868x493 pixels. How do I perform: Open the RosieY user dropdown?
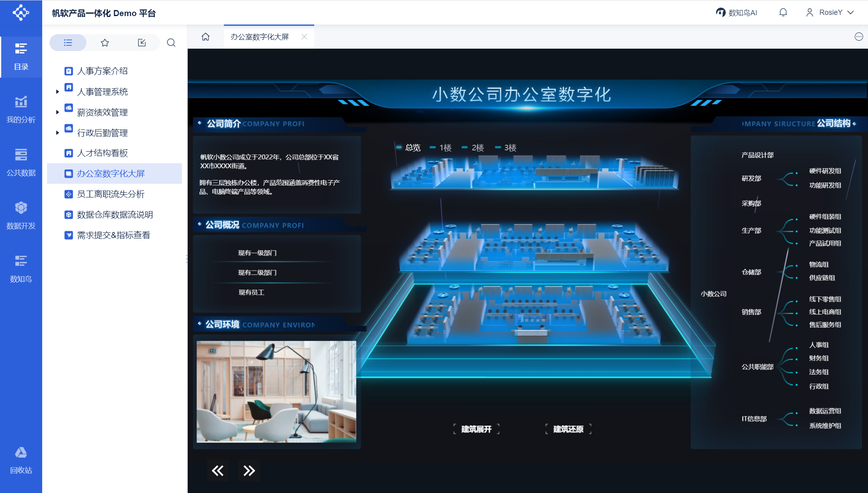point(830,12)
